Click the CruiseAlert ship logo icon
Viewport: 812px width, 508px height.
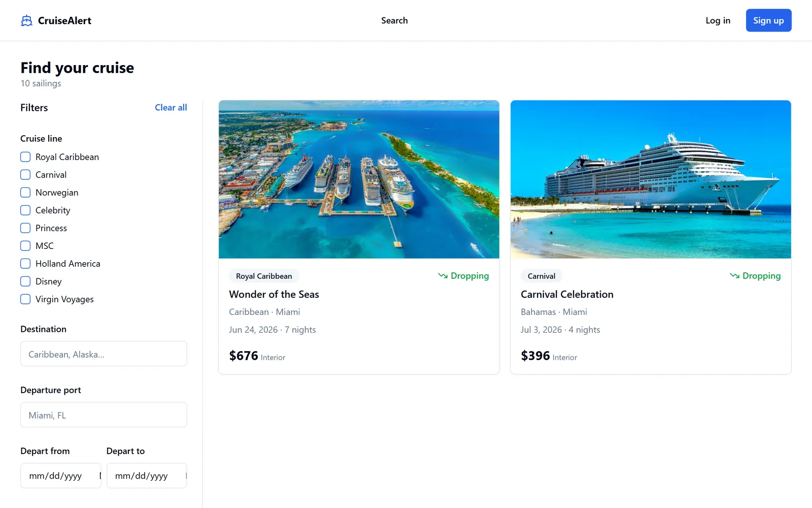(x=26, y=20)
